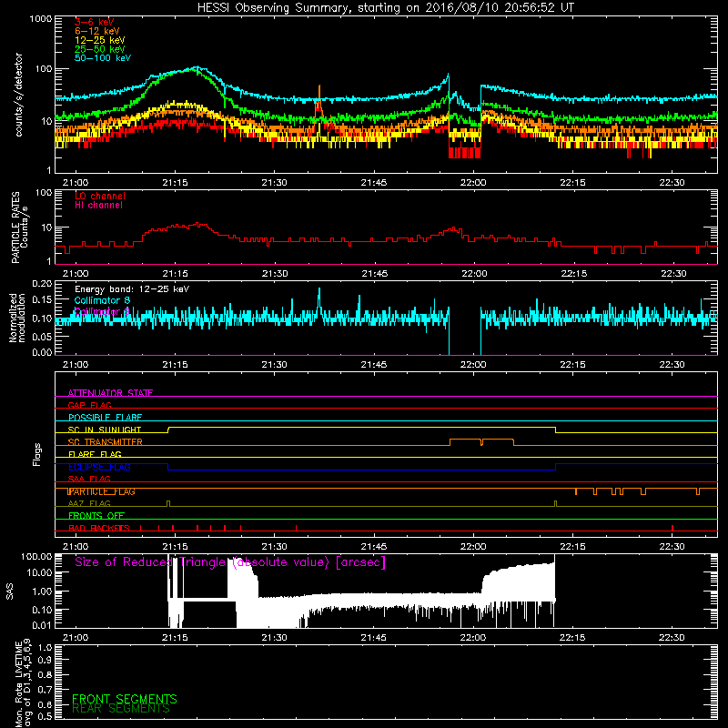Click the 50-100 keV peak just before 22:00
Image resolution: width=728 pixels, height=728 pixels.
(448, 77)
